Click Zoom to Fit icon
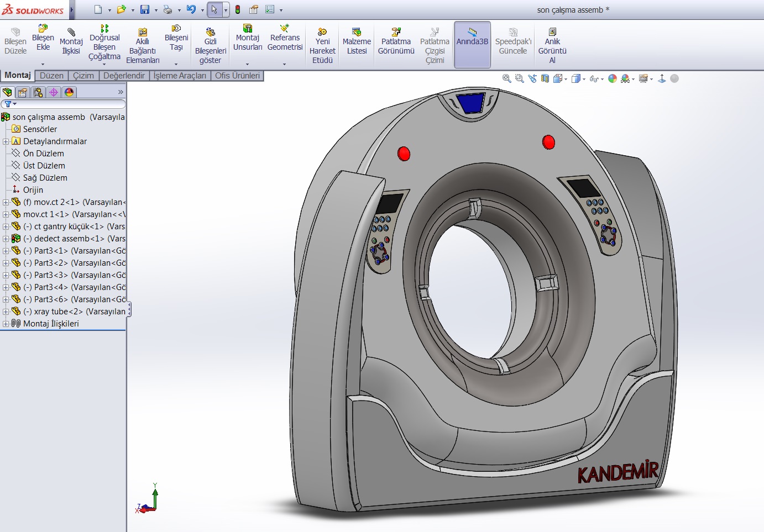This screenshot has height=532, width=764. [x=506, y=78]
